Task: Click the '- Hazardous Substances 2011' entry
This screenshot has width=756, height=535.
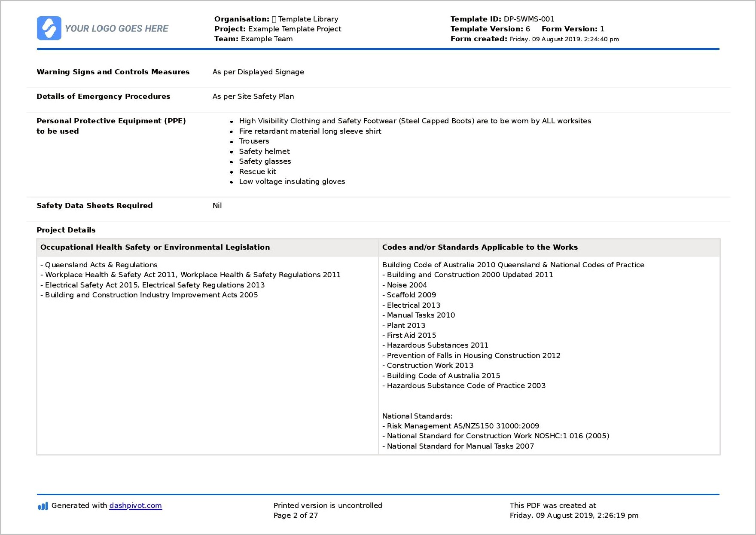Action: pos(435,345)
